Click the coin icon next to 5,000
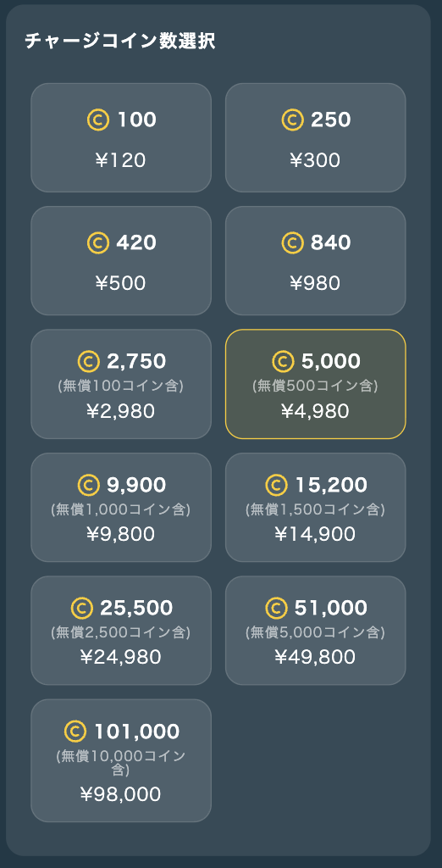Viewport: 442px width, 868px height. 283,361
